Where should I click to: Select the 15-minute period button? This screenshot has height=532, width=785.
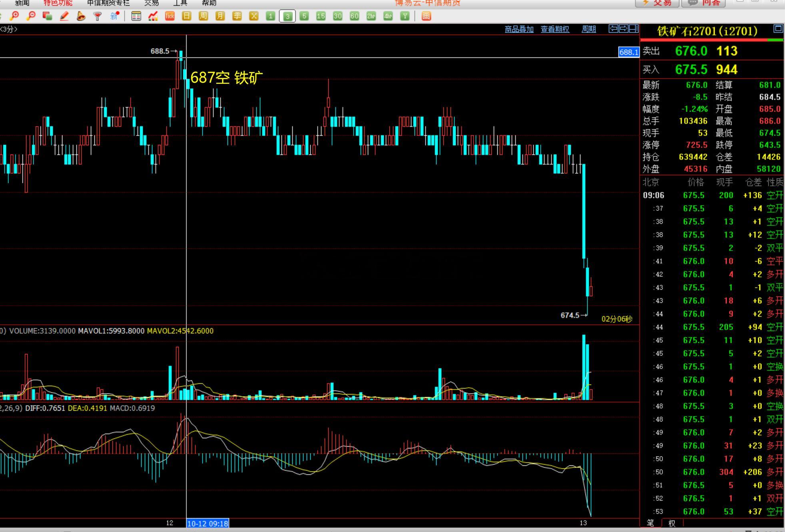click(321, 16)
